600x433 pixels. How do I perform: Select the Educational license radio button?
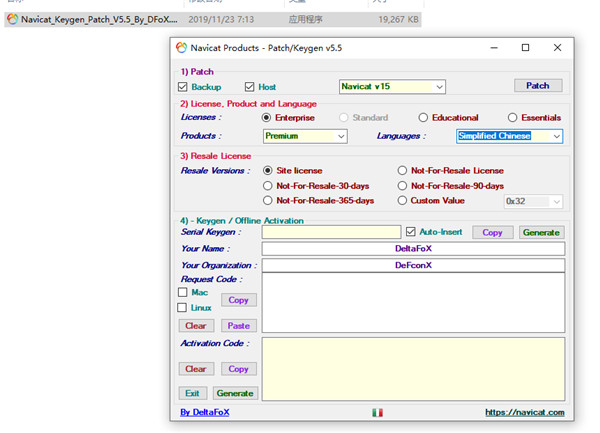point(423,118)
